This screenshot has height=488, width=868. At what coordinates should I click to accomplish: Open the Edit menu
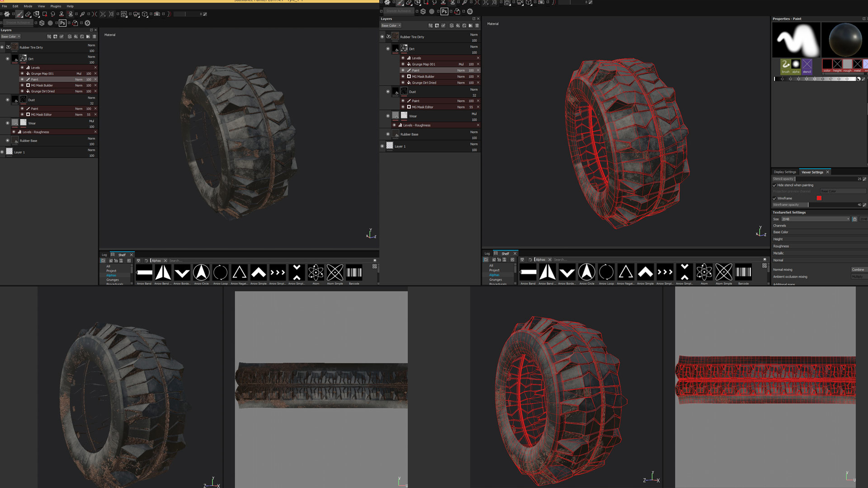[15, 6]
